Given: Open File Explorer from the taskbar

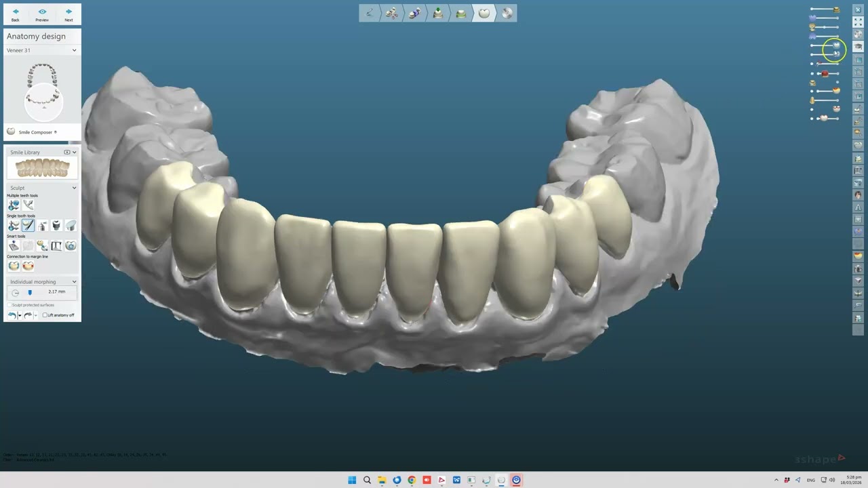Looking at the screenshot, I should pyautogui.click(x=382, y=480).
